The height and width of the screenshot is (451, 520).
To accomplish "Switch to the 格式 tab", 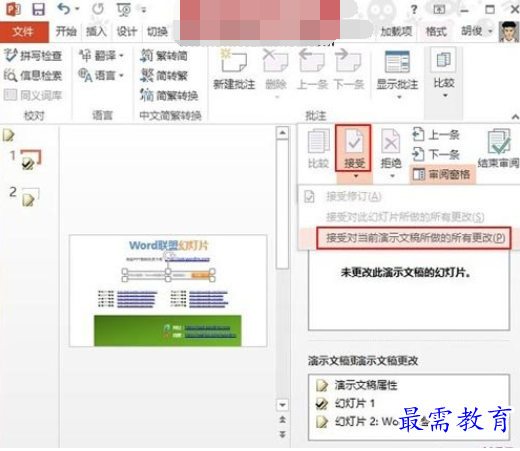I will (x=436, y=32).
